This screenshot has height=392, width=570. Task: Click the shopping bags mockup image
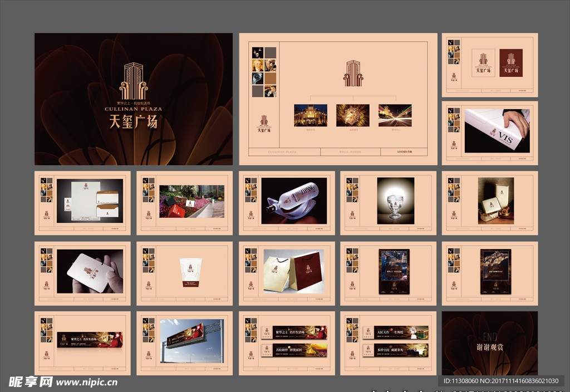pos(293,271)
